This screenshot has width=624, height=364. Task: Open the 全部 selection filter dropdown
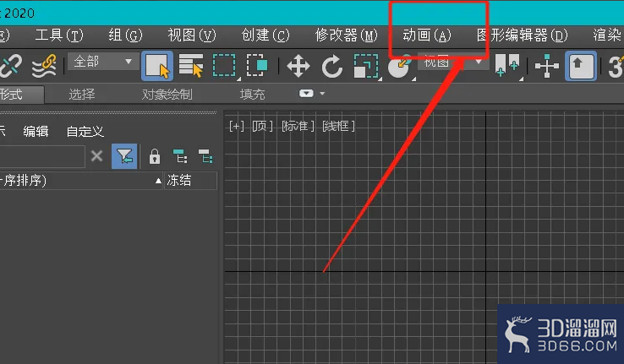pos(103,62)
